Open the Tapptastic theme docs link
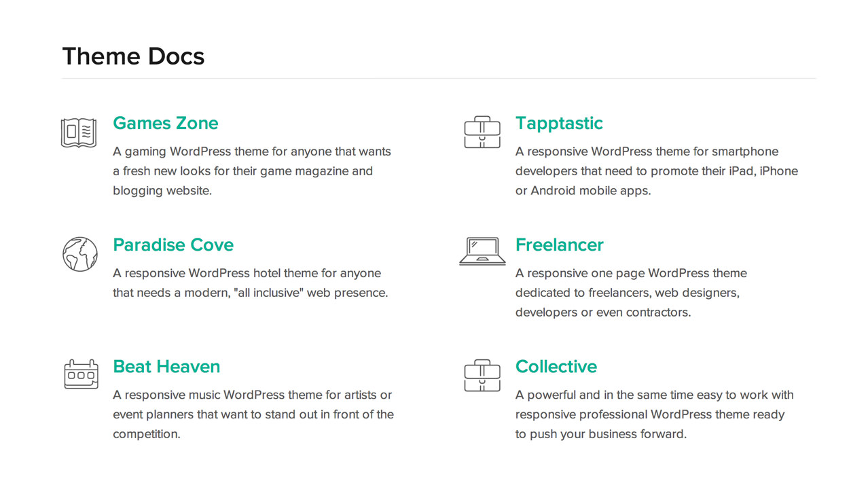Screen dimensions: 868x502 [559, 123]
